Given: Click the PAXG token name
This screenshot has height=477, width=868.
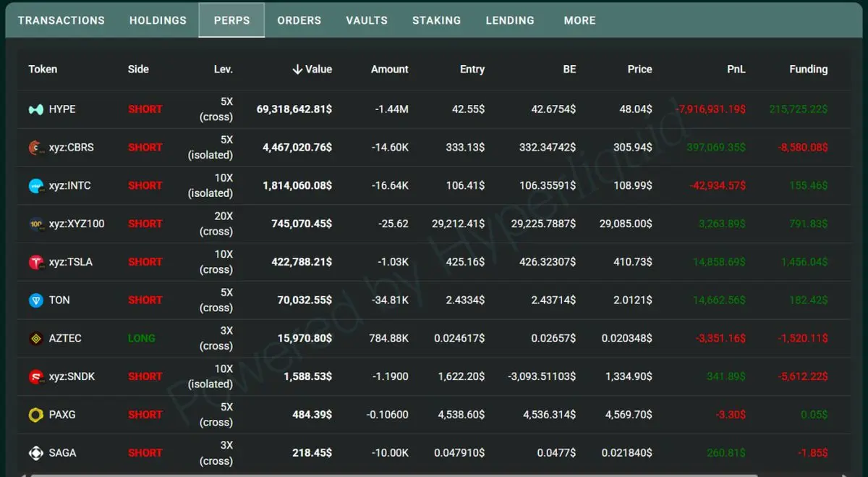Looking at the screenshot, I should coord(62,415).
